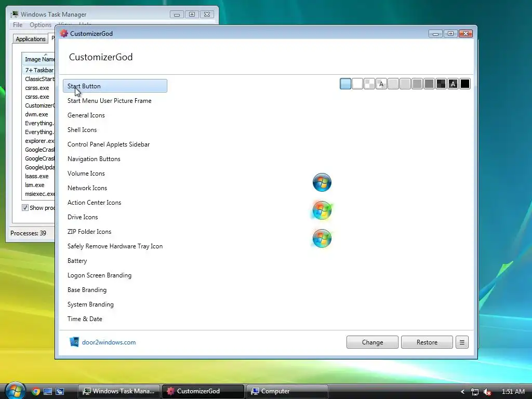The width and height of the screenshot is (532, 399).
Task: Click the 1:51 AM taskbar clock
Action: 513,392
